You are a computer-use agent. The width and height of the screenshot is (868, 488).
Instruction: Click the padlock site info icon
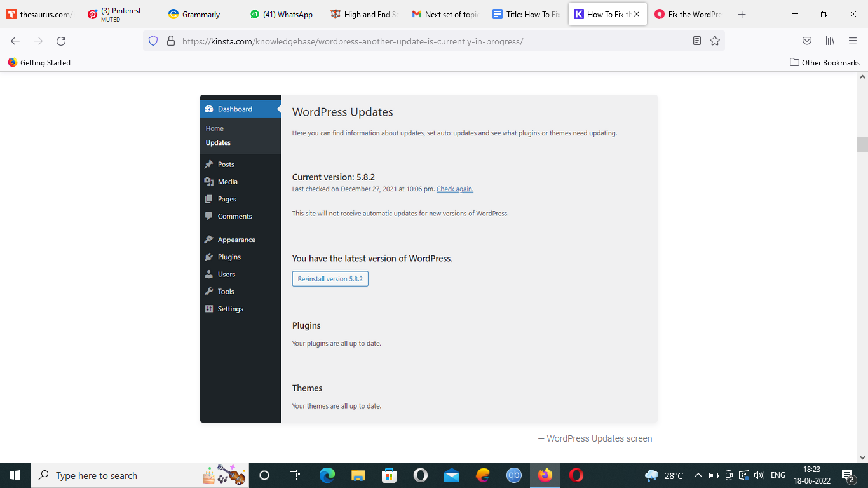click(170, 41)
